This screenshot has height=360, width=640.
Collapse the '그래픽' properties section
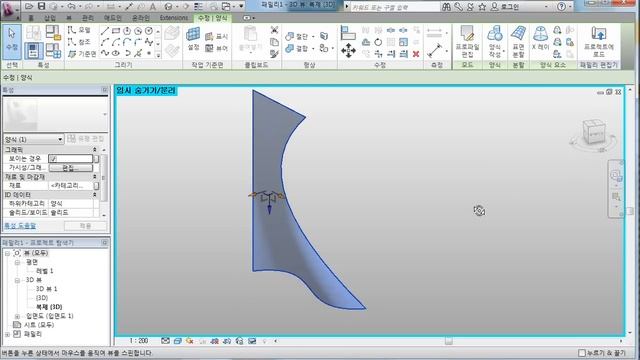pos(95,150)
